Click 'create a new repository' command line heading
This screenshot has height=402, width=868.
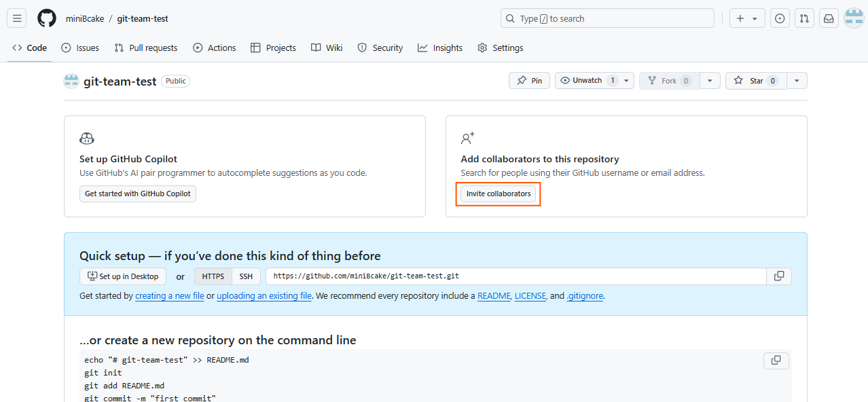218,340
